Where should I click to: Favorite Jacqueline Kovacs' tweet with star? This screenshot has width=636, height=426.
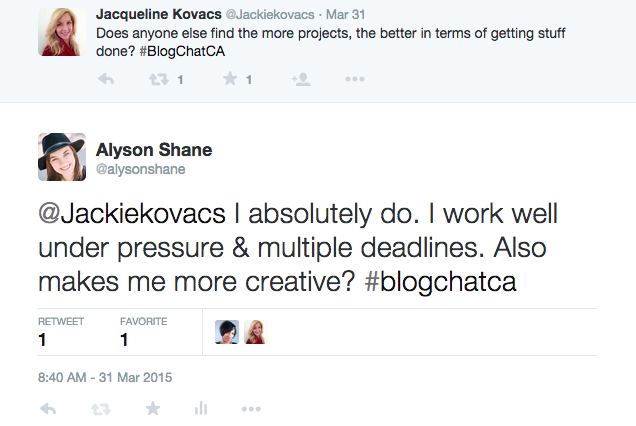coord(230,78)
